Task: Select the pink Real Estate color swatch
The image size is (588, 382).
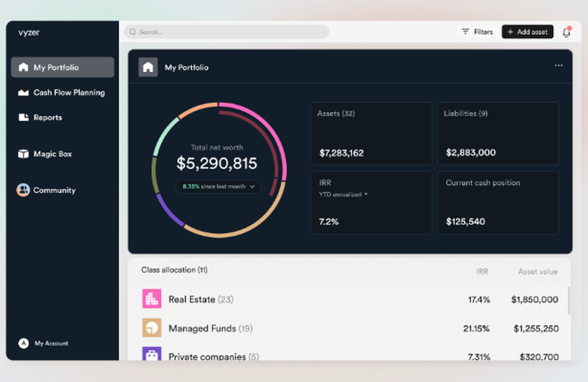Action: point(152,299)
